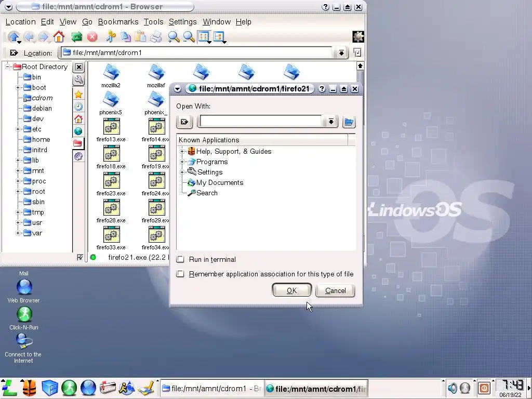Open the Location bar history dropdown
Screen dimensions: 532x399
click(341, 53)
